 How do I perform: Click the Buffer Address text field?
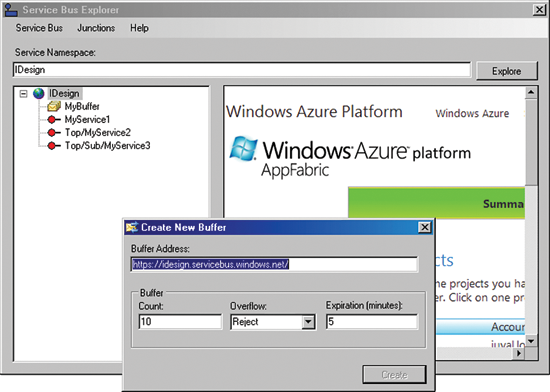(x=274, y=264)
